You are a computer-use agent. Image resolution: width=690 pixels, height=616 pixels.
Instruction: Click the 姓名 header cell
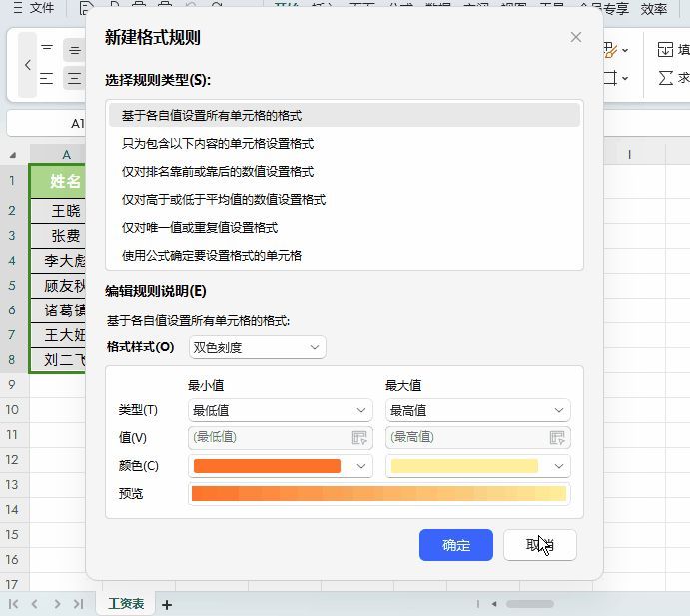[x=58, y=181]
